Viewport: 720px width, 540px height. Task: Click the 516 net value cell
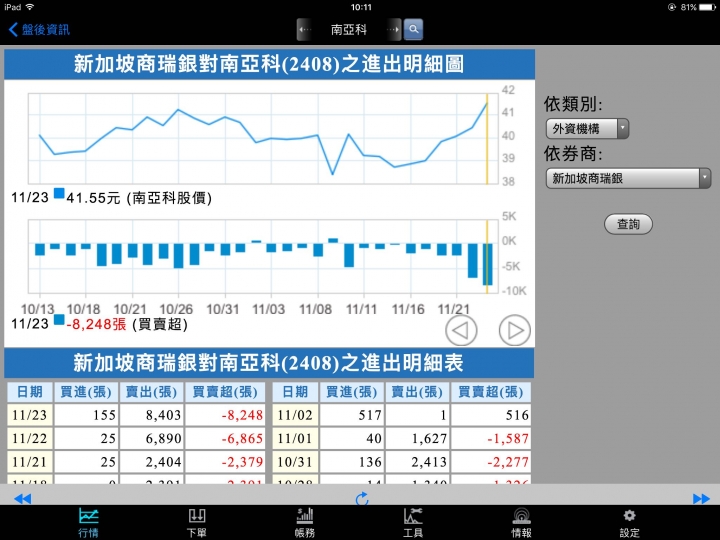pos(491,415)
